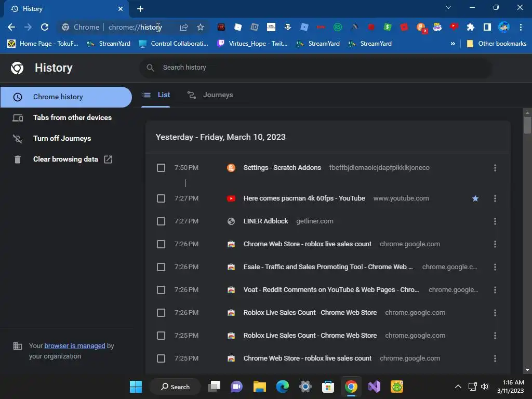
Task: Open the Windows Start menu
Action: tap(136, 387)
